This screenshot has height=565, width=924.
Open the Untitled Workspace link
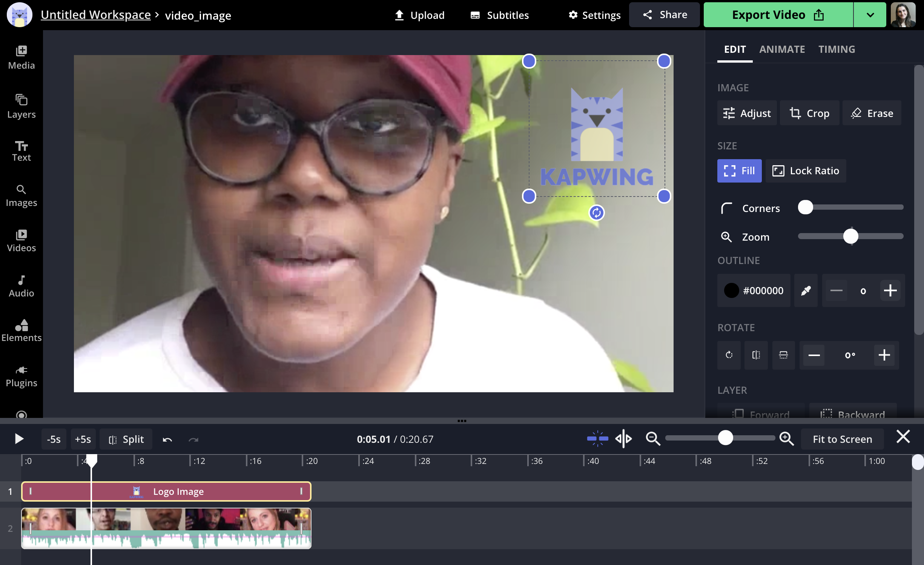(95, 15)
